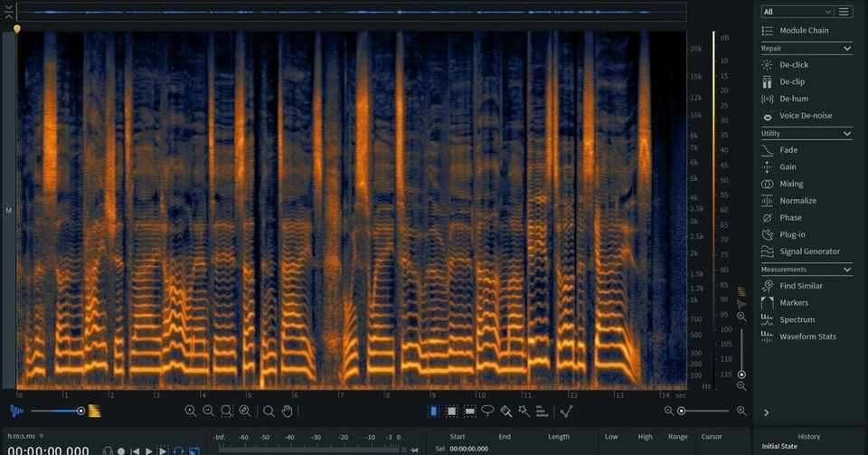Select the Zoom tool magnifier

tap(269, 412)
